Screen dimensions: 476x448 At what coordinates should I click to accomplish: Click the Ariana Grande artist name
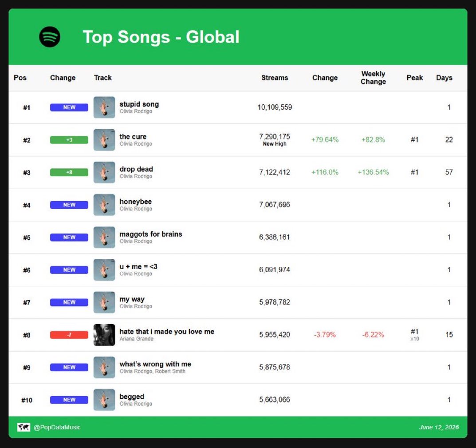pyautogui.click(x=136, y=339)
